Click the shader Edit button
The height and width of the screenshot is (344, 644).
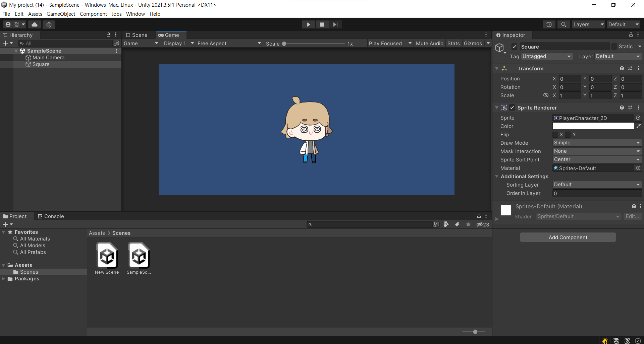click(632, 216)
